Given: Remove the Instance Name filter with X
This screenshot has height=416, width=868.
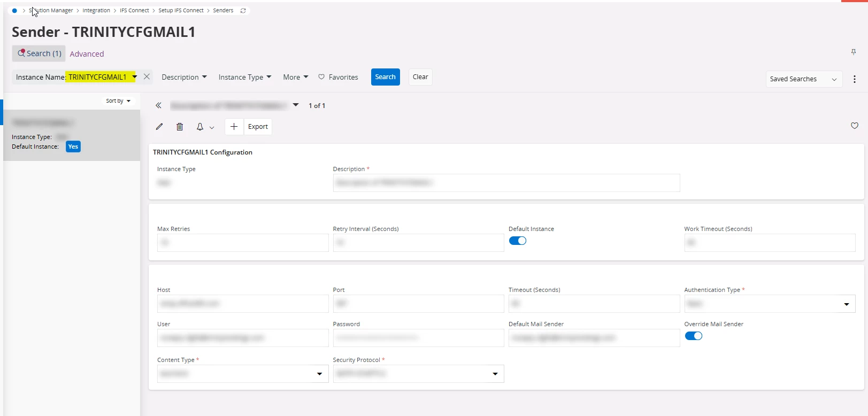Looking at the screenshot, I should coord(147,76).
